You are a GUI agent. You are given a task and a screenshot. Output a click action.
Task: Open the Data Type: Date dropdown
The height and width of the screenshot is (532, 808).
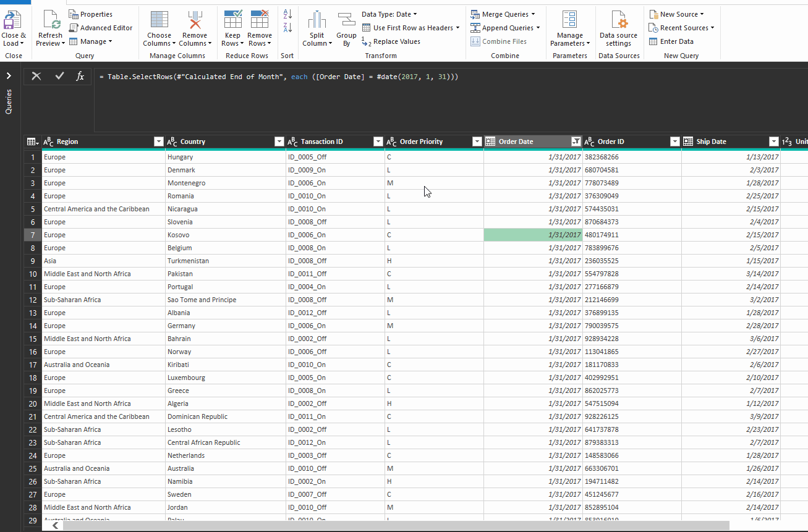[389, 14]
